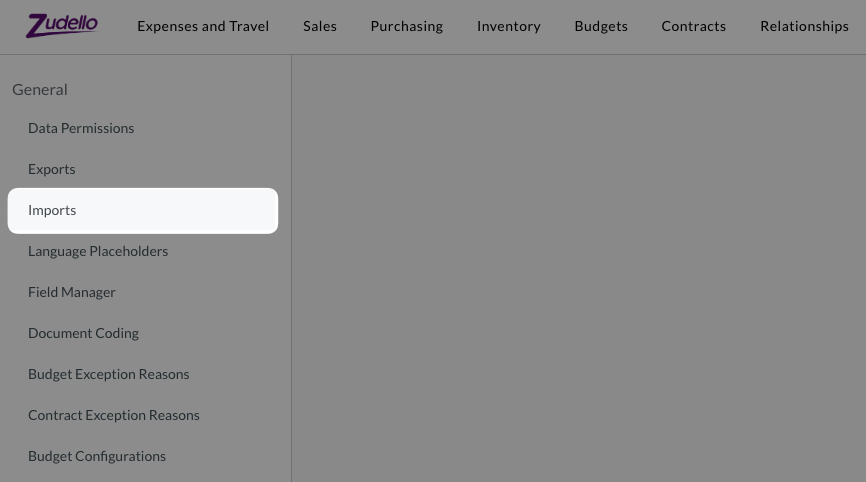Viewport: 866px width, 482px height.
Task: Go to Exports in the sidebar
Action: [x=52, y=169]
